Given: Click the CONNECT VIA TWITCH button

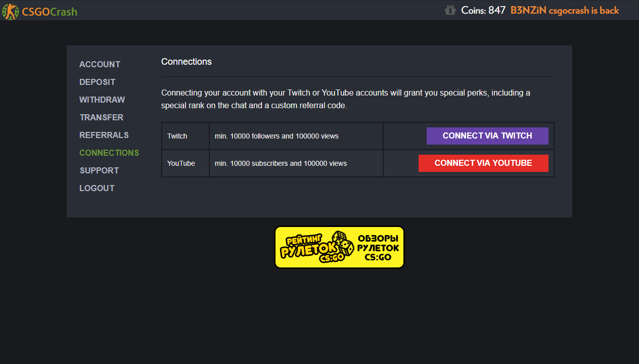Looking at the screenshot, I should point(487,136).
